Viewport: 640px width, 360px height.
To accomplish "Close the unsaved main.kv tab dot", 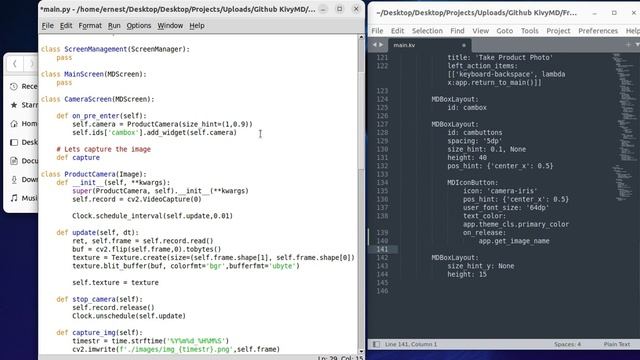I will (x=464, y=45).
